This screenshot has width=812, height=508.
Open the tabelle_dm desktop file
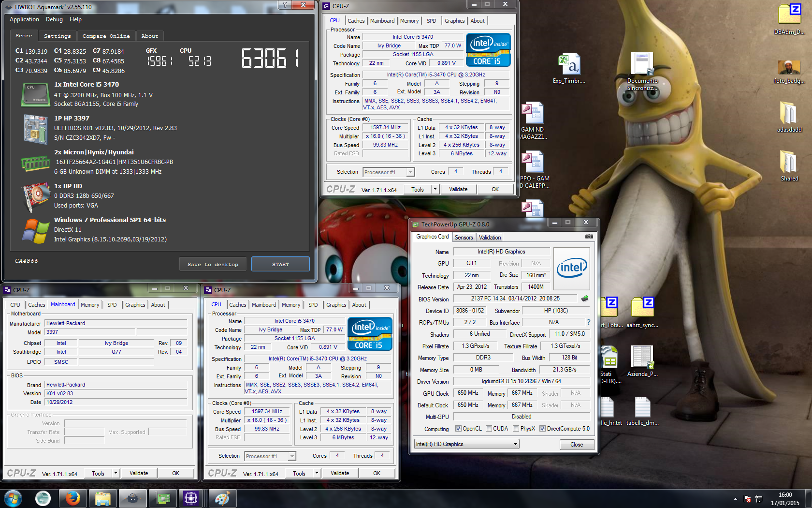(x=642, y=411)
